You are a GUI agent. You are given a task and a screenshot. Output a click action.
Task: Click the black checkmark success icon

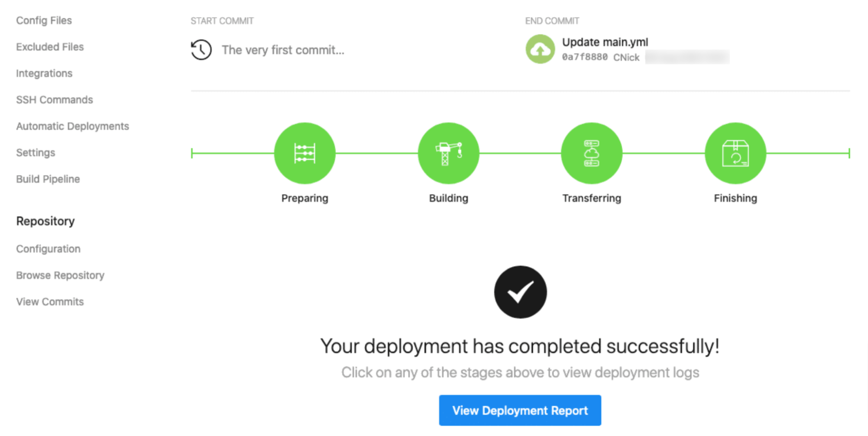pyautogui.click(x=520, y=292)
